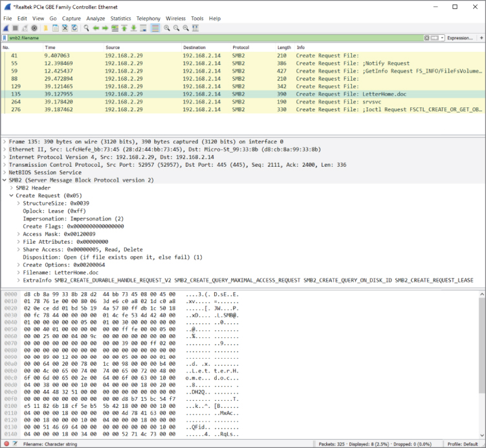486x448 pixels.
Task: Open the Wireless menu
Action: pyautogui.click(x=175, y=19)
